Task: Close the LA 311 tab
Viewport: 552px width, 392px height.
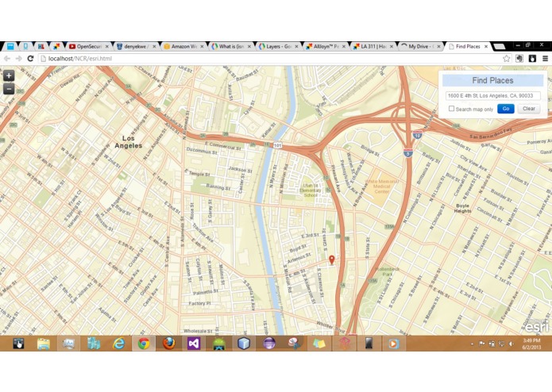Action: click(392, 46)
